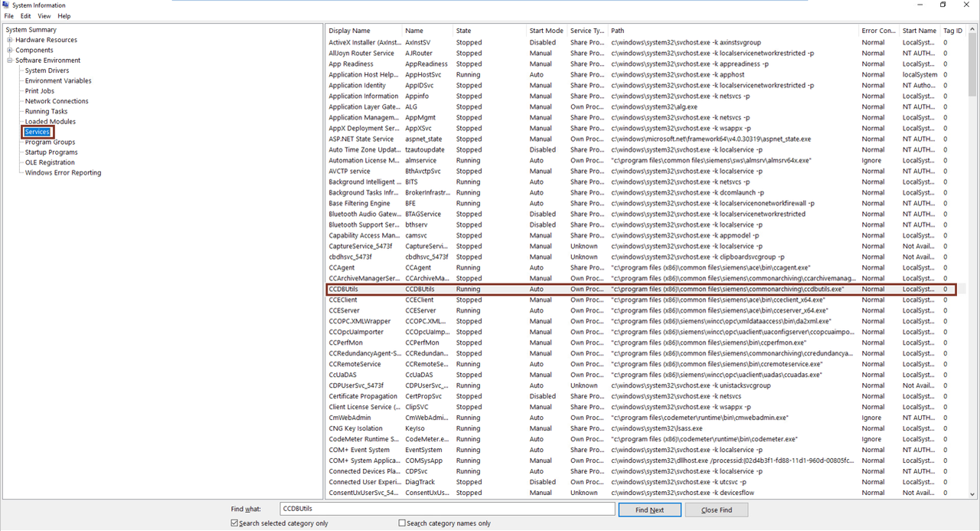Open the Edit menu
This screenshot has height=531, width=980.
pos(26,16)
